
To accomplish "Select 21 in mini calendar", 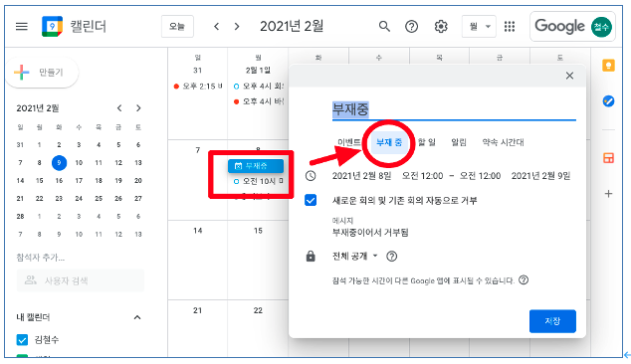I will click(20, 198).
